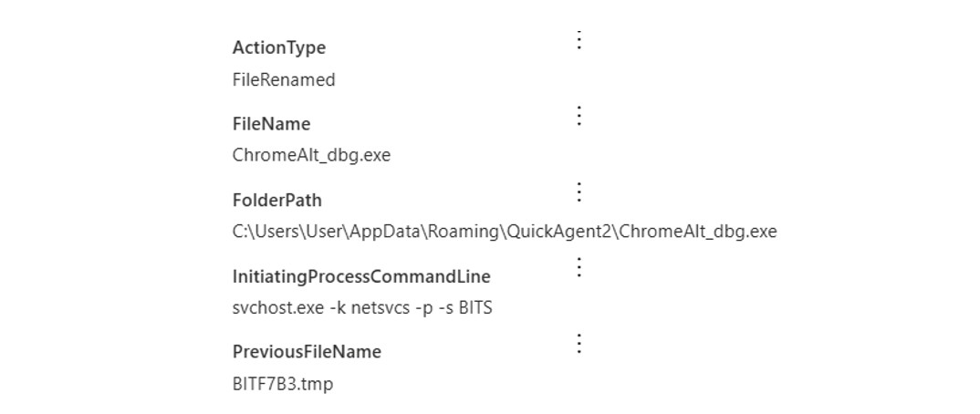Click the ChromeAlt_dbg.exe FileName value

311,156
